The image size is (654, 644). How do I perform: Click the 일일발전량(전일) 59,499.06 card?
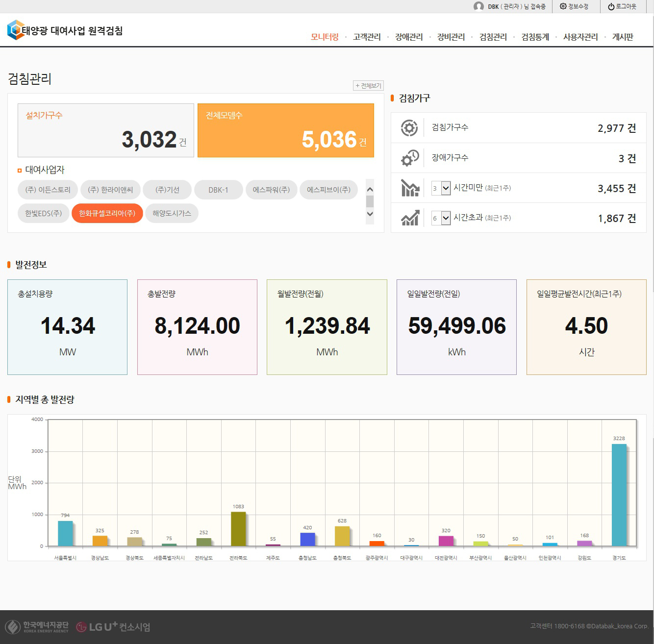[x=456, y=327]
